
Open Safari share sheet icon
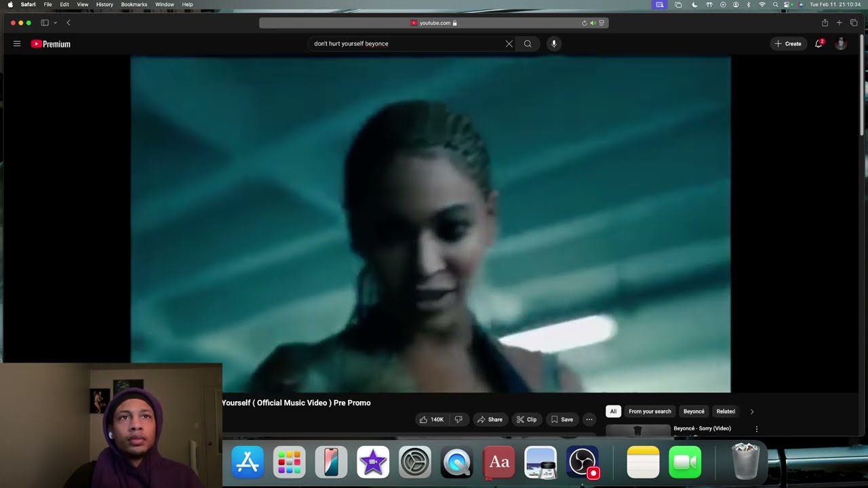point(825,23)
